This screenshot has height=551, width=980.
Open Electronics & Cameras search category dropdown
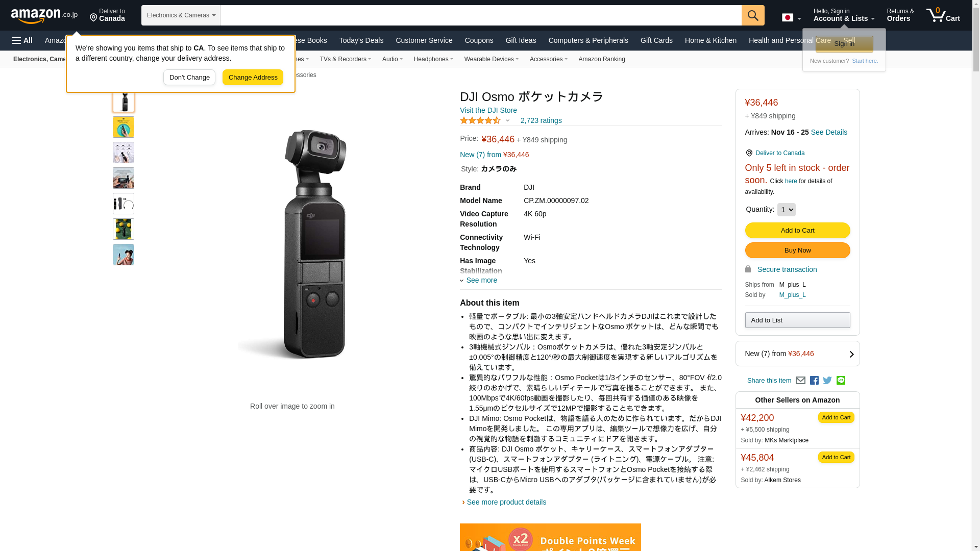click(x=181, y=15)
